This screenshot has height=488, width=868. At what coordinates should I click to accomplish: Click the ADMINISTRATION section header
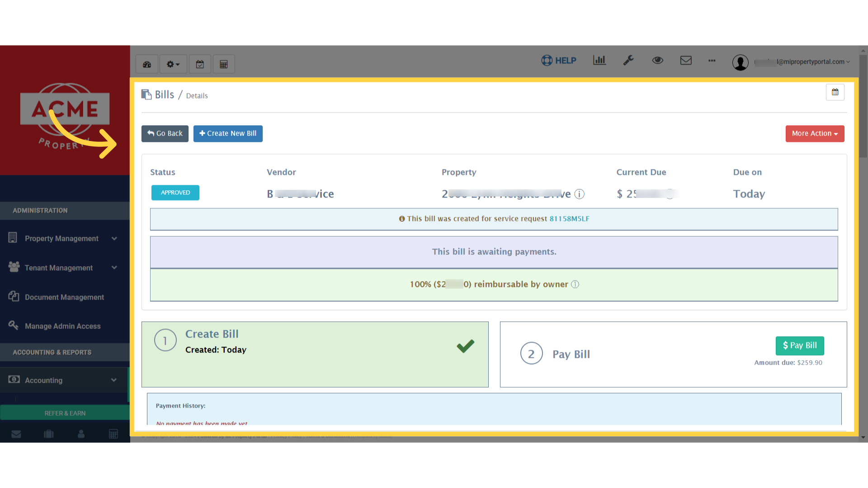65,211
